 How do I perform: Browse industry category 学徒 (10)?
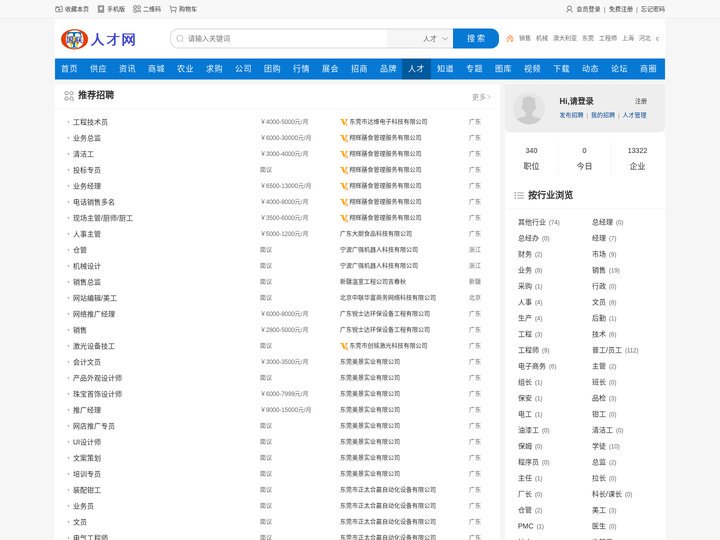(x=606, y=446)
